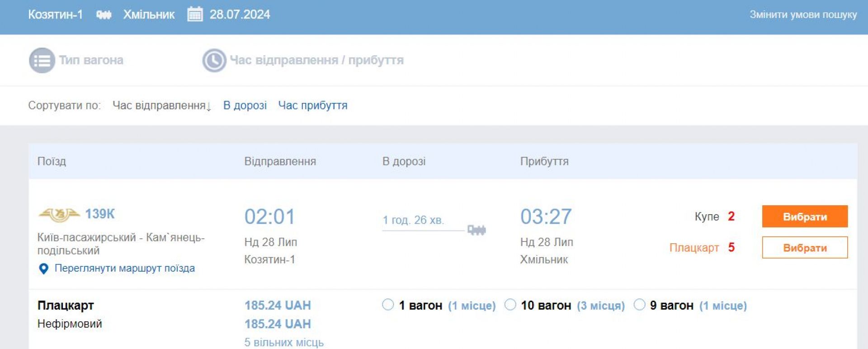Click the train number 139К
This screenshot has width=868, height=349.
click(x=100, y=214)
